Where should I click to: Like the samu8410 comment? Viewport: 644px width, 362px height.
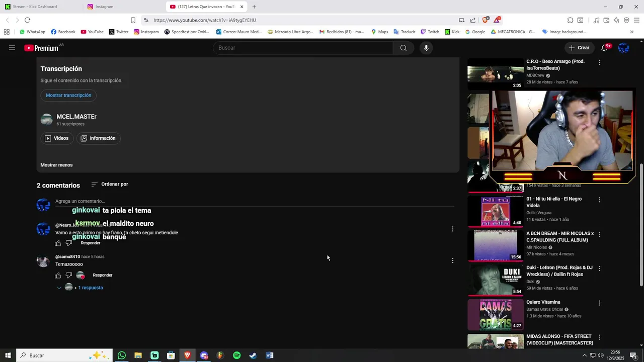coord(58,276)
